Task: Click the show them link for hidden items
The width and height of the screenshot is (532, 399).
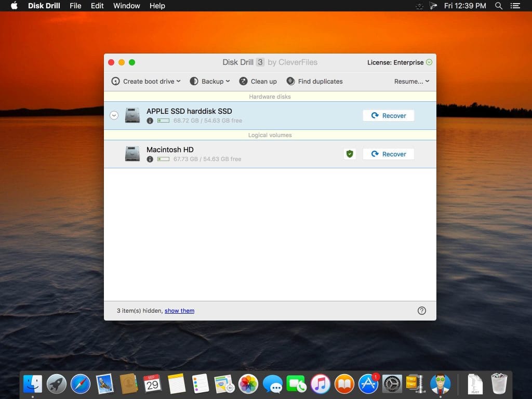Action: (x=179, y=310)
